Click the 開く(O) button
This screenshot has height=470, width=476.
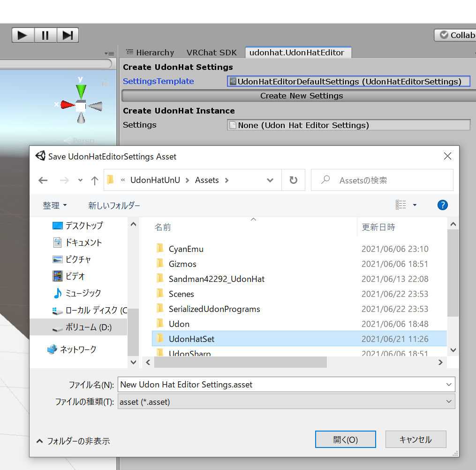click(x=346, y=440)
